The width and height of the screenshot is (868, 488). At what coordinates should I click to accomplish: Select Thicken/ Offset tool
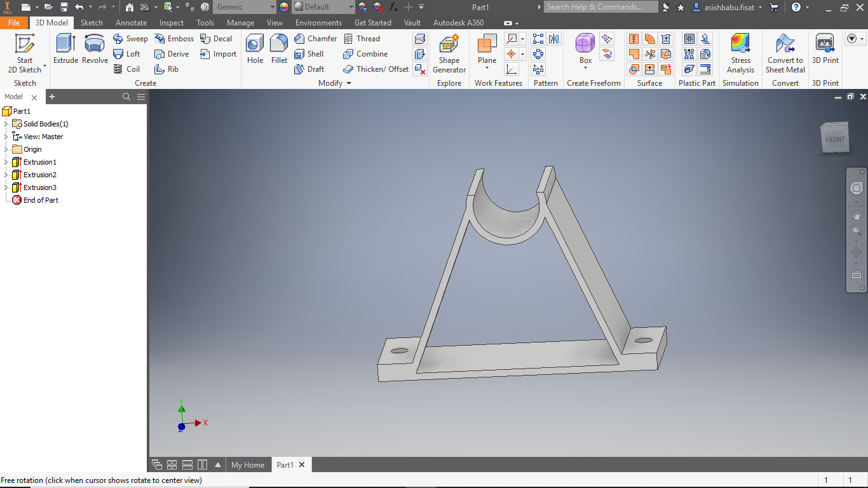click(376, 69)
